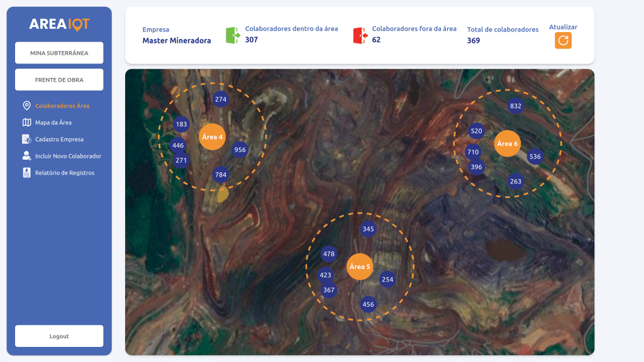The image size is (644, 362).
Task: Click the orange Atualizar refresh icon
Action: [x=563, y=41]
